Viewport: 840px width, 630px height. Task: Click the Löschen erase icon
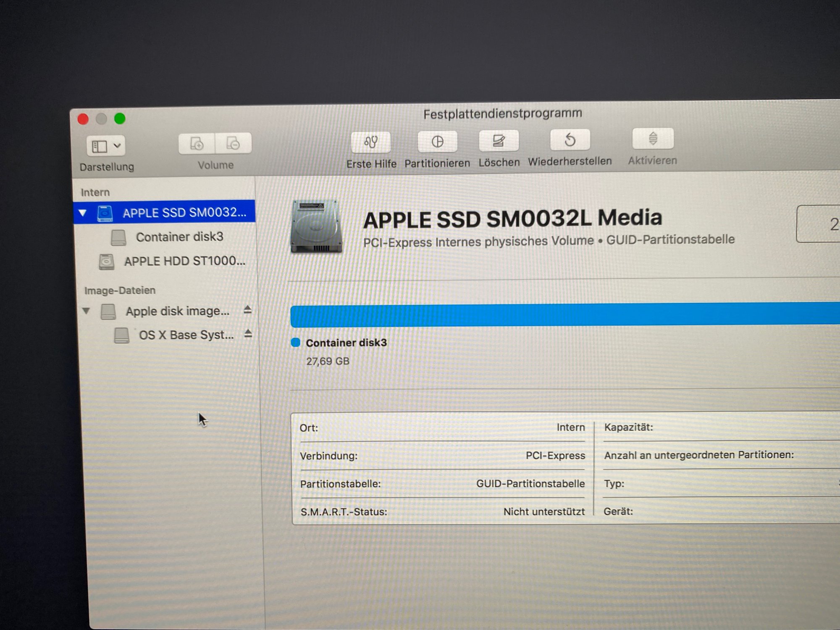click(499, 140)
